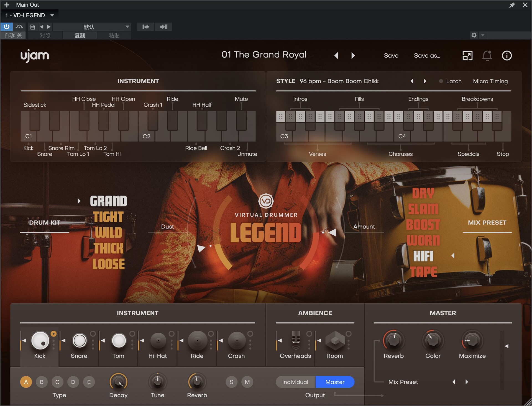Open the notifications bell icon
Screen dimensions: 532x406
pos(487,55)
